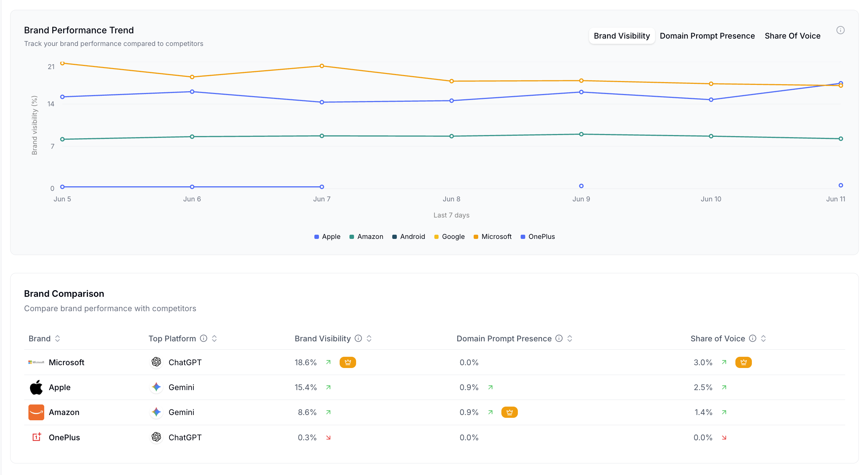
Task: Sort by Brand Visibility column arrows
Action: pyautogui.click(x=369, y=339)
